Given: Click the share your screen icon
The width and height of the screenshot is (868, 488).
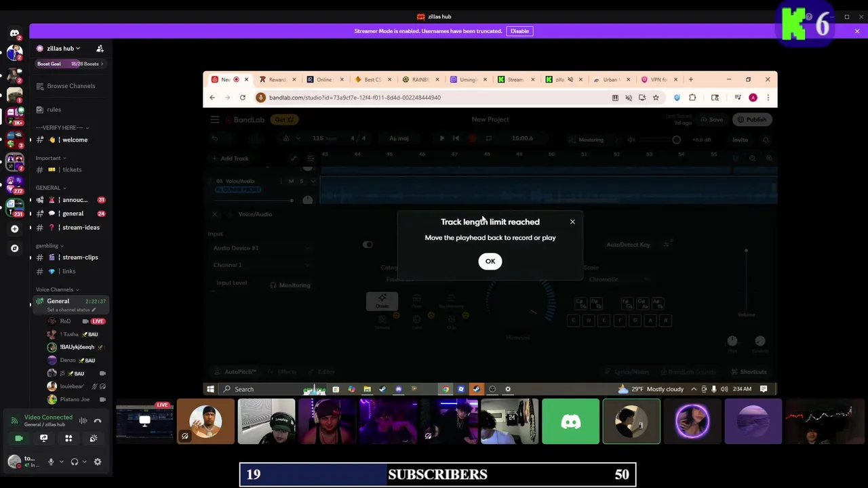Looking at the screenshot, I should point(44,439).
